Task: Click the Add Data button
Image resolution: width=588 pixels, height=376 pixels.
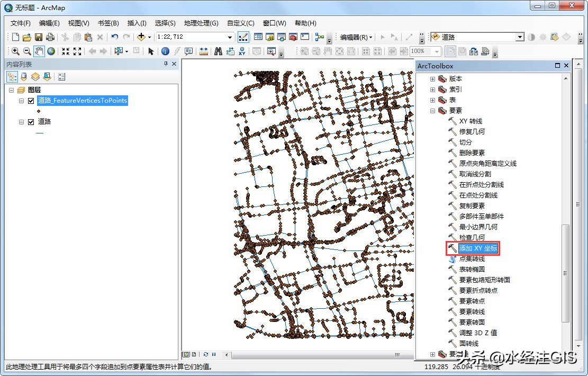Action: pyautogui.click(x=140, y=37)
